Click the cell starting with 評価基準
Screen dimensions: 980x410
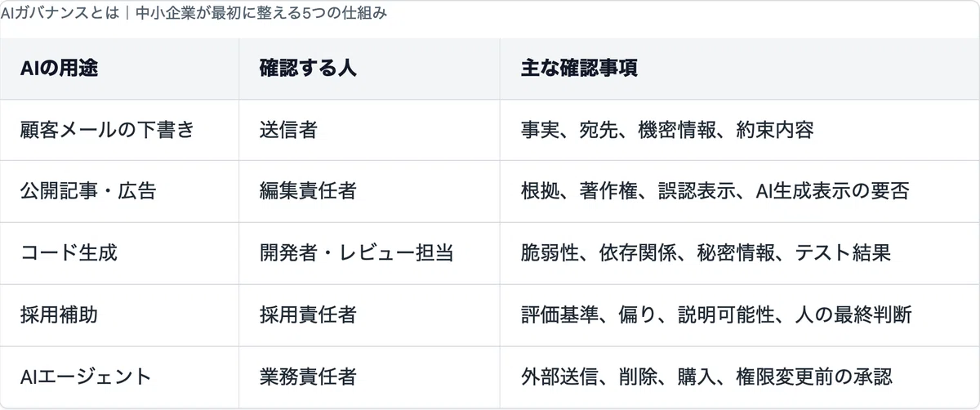(739, 314)
